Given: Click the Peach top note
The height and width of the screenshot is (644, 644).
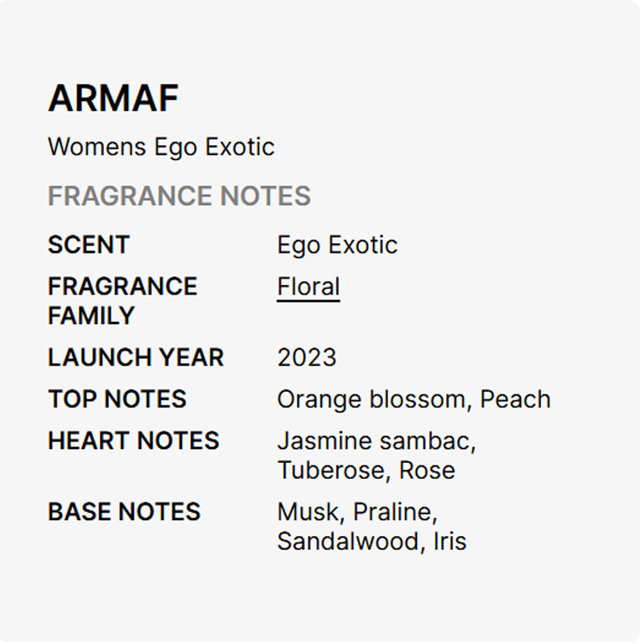Looking at the screenshot, I should 515,399.
